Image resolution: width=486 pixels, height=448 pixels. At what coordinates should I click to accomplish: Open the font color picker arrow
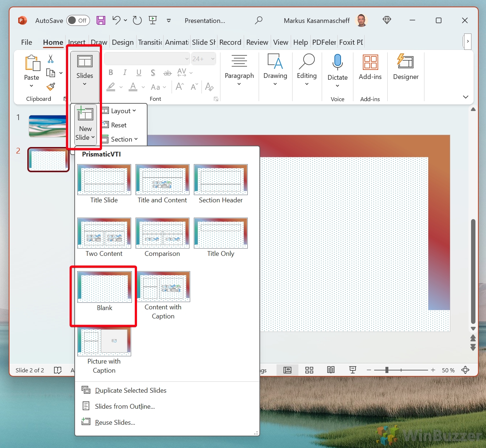pos(143,87)
